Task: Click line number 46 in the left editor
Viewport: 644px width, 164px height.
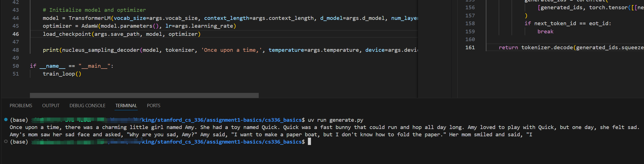Action: click(16, 34)
